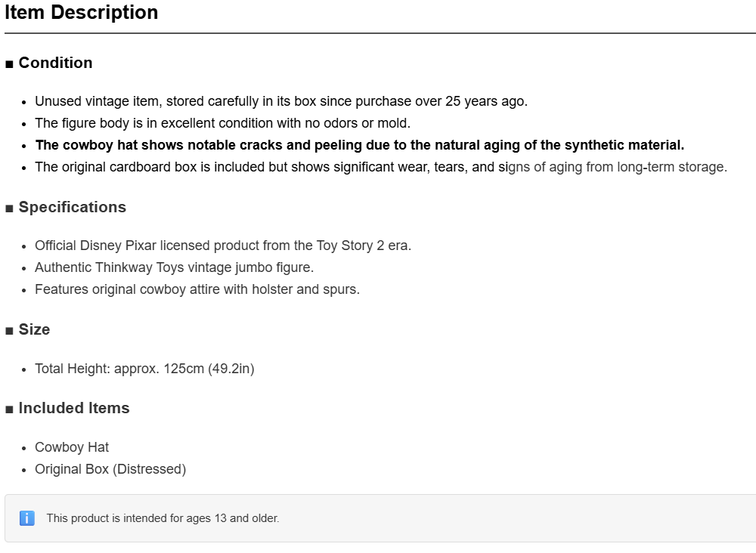Click the Item Description heading

point(81,13)
